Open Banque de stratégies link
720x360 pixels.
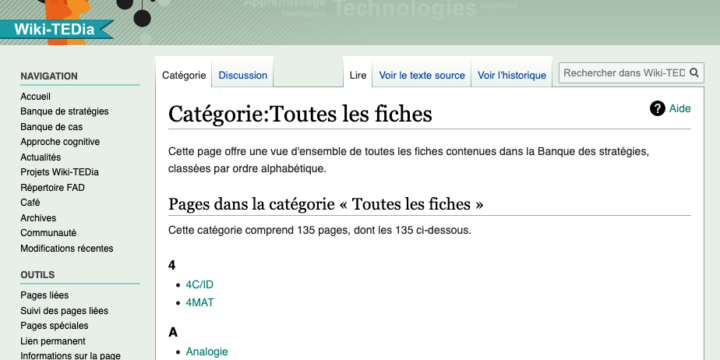(x=64, y=112)
